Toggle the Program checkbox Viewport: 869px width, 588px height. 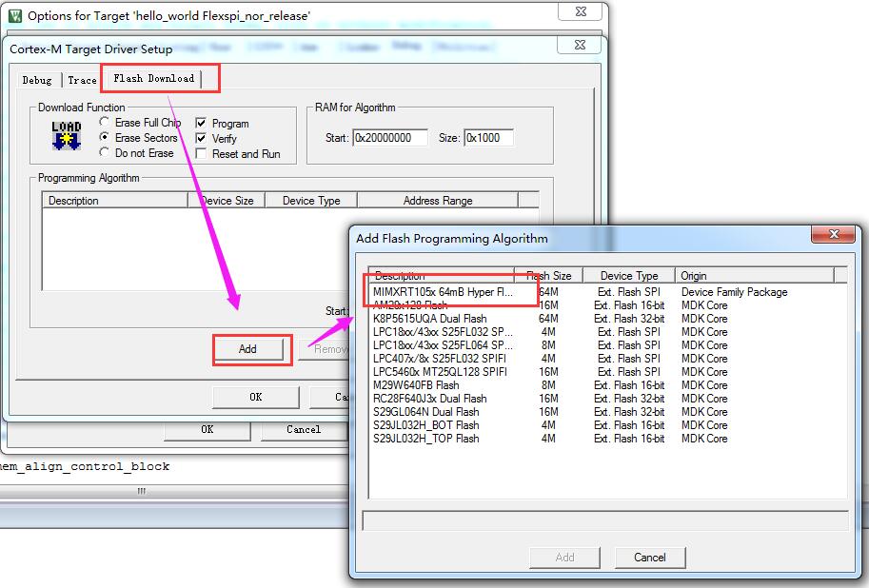pyautogui.click(x=201, y=124)
